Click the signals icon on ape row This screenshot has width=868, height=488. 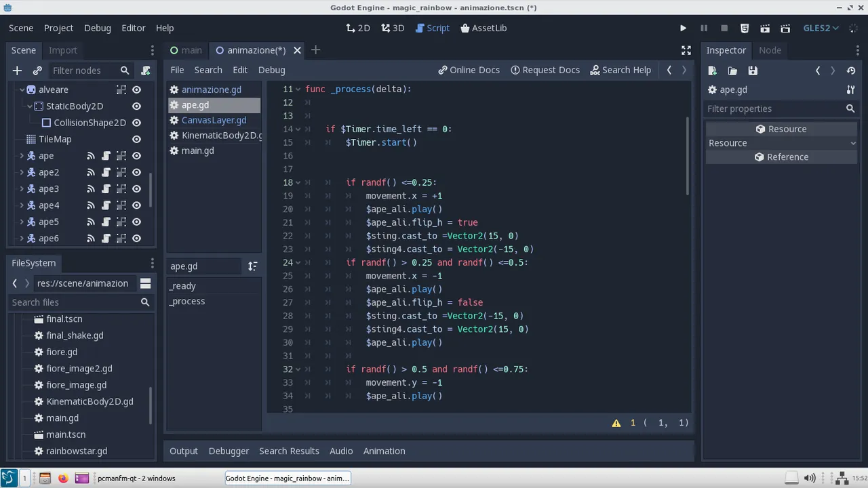point(91,156)
